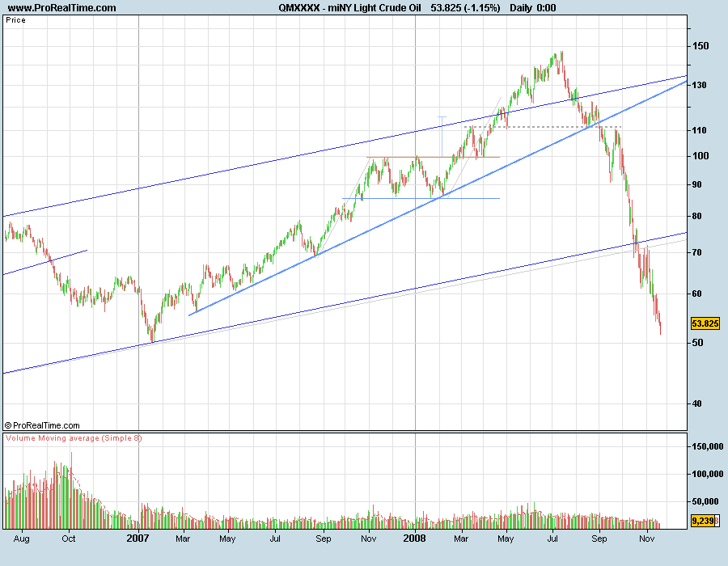
Task: Click the last Nov label on date axis
Action: (x=647, y=539)
